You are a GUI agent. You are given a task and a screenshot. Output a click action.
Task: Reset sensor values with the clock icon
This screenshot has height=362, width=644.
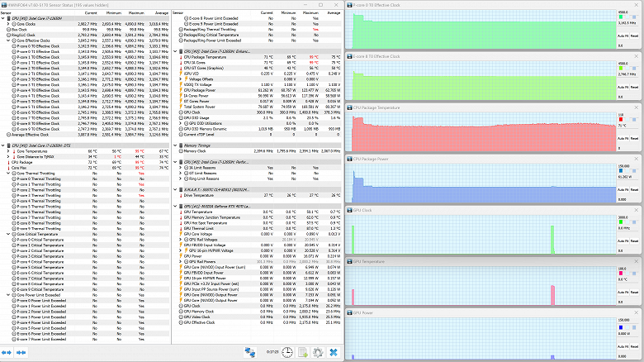tap(287, 352)
